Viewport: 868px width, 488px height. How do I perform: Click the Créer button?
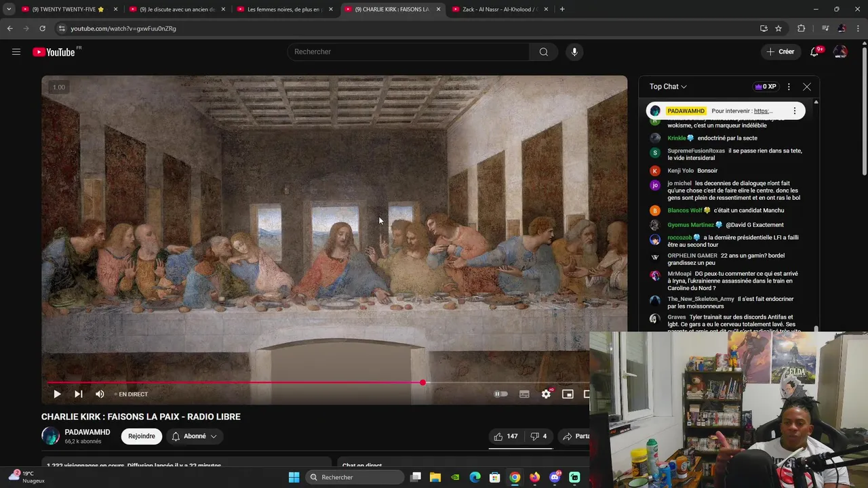[x=781, y=52]
